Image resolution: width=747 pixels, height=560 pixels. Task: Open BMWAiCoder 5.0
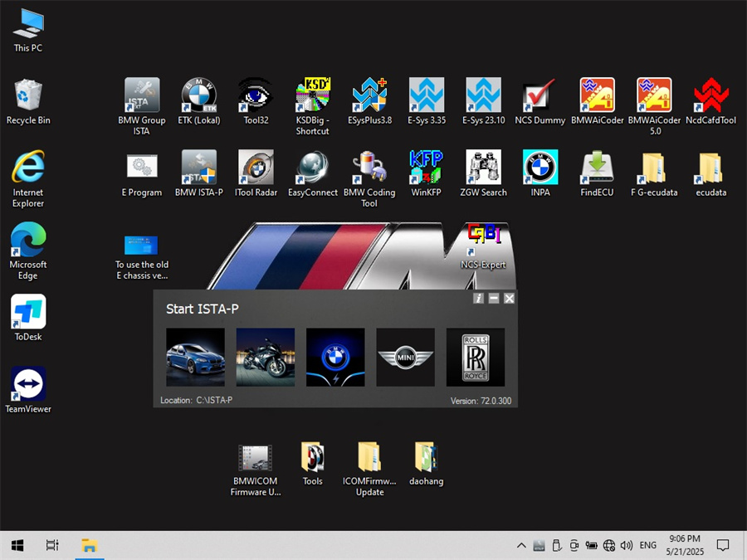tap(654, 95)
